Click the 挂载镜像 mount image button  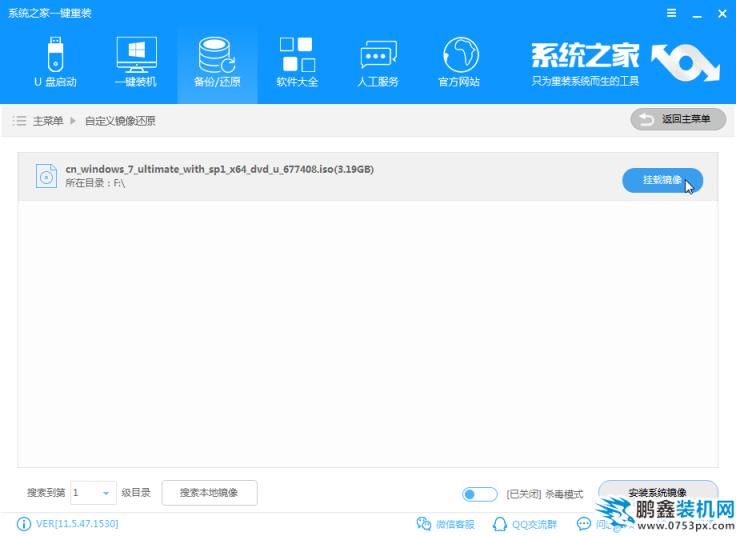[662, 180]
